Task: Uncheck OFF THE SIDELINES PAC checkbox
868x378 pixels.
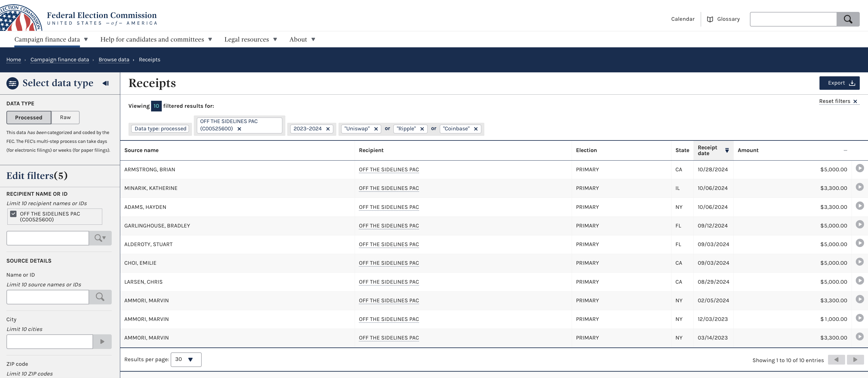Action: click(x=13, y=214)
